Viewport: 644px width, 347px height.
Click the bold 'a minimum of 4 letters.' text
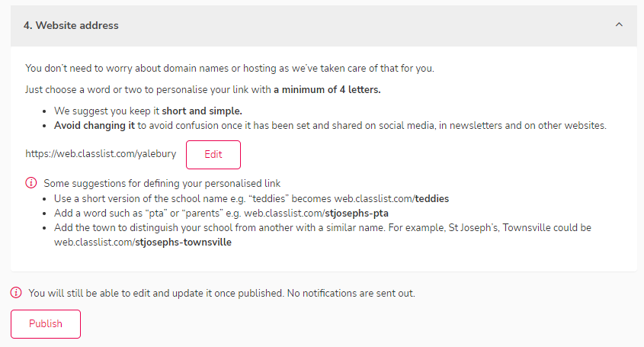click(x=327, y=90)
